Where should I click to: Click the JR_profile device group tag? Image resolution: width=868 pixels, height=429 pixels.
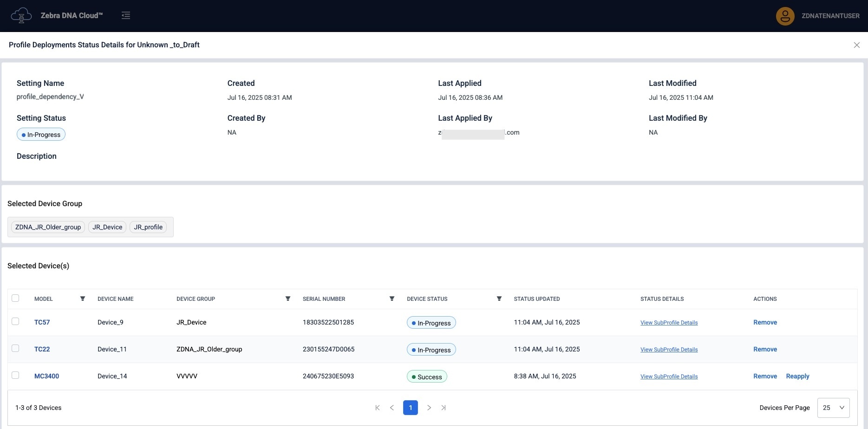[x=148, y=227]
